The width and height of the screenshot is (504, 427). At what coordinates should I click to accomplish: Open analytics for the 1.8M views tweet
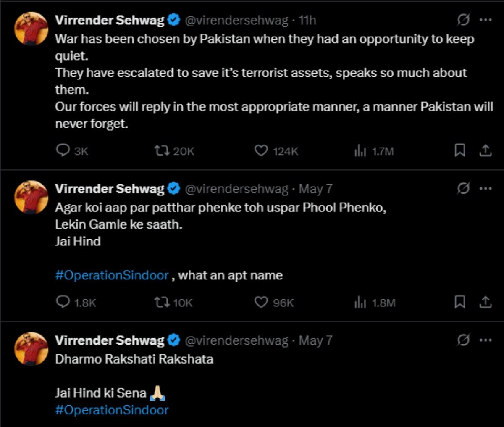pos(360,302)
